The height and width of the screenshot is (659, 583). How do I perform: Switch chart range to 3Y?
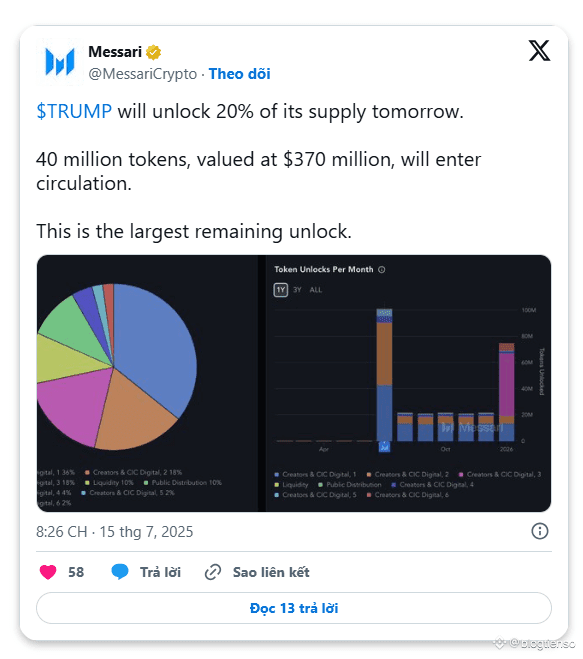(x=297, y=290)
